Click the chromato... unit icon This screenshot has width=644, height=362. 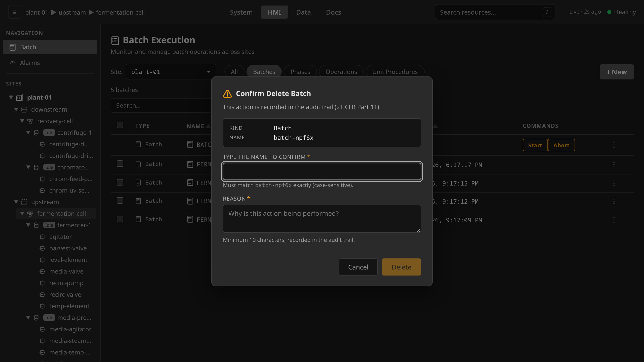(36, 167)
